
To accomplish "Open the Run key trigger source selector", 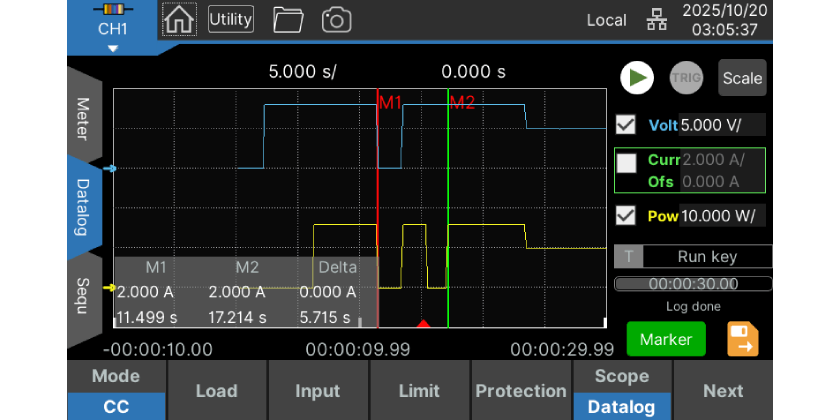I will tap(706, 256).
